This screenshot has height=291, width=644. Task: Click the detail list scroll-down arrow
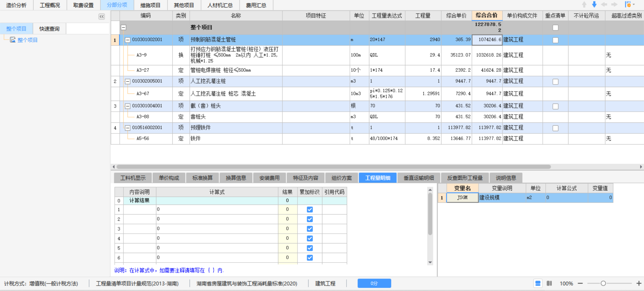point(430,262)
